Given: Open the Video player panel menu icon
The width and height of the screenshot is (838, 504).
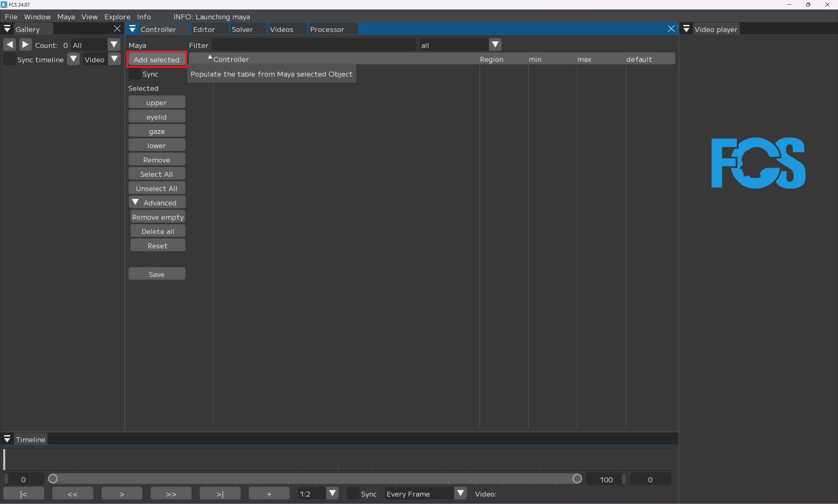Looking at the screenshot, I should coord(686,29).
